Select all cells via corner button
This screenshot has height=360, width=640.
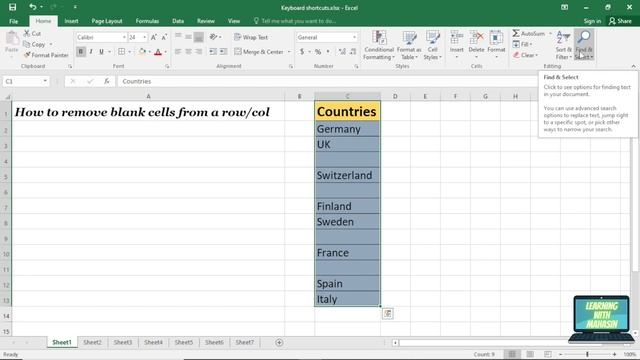pyautogui.click(x=7, y=96)
